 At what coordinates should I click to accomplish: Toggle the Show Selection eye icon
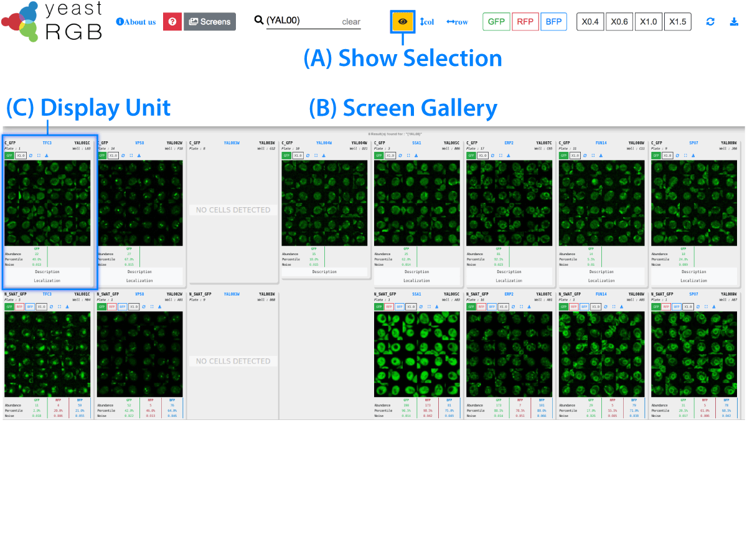(403, 21)
